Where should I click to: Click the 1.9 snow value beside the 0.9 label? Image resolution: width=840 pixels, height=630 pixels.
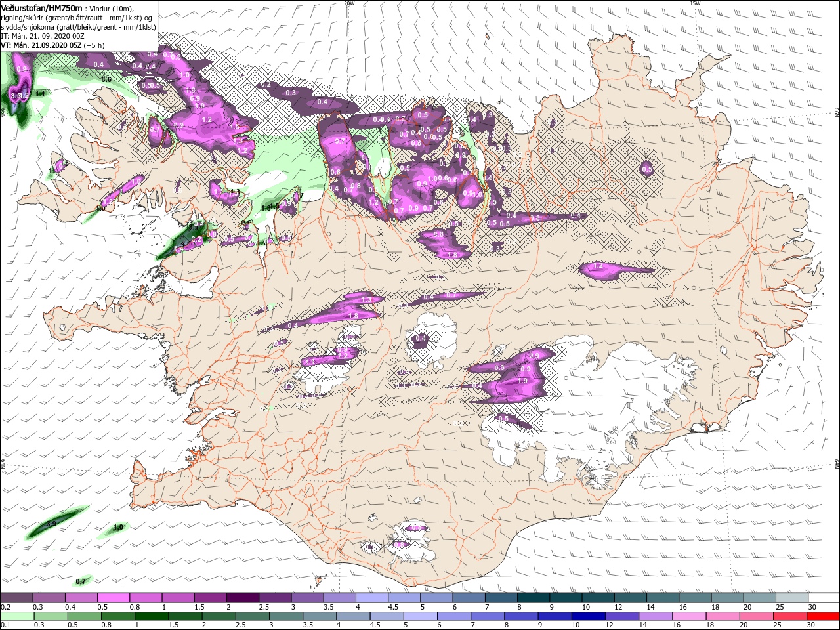523,381
